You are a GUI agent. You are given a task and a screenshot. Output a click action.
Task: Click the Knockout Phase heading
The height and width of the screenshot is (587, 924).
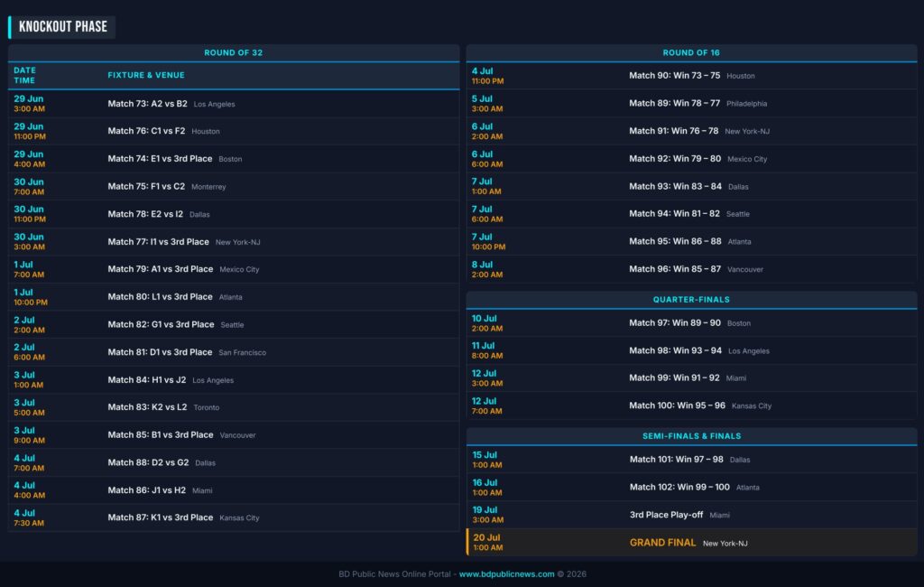tap(63, 27)
